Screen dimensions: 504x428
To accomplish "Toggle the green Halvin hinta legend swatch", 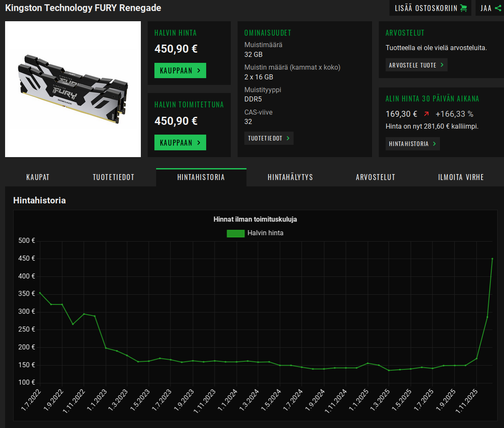I will [235, 233].
